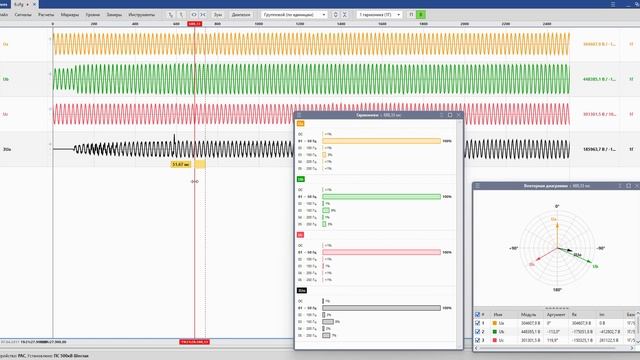Screen dimensions: 640x360
Task: Click the red Uc color swatch in vector table
Action: [x=495, y=340]
